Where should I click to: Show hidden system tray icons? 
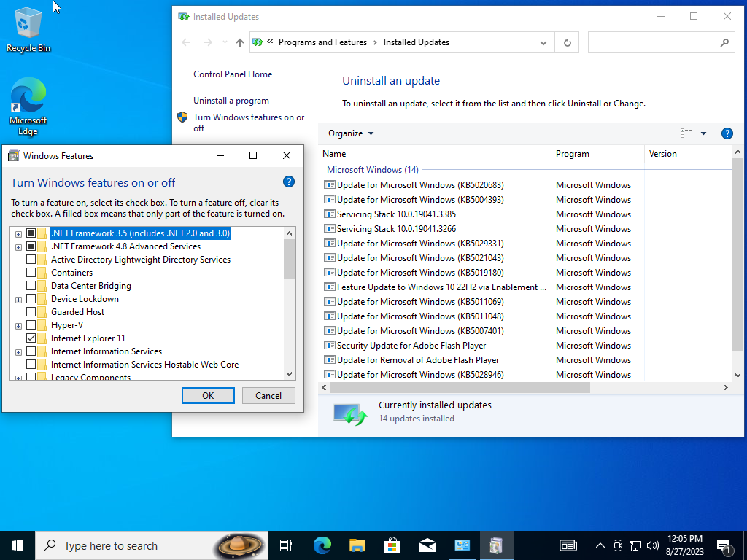click(x=600, y=545)
